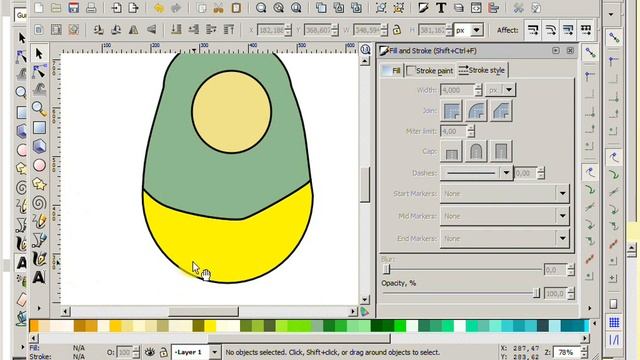
Task: Toggle Affect: move gradients button
Action: click(x=568, y=30)
